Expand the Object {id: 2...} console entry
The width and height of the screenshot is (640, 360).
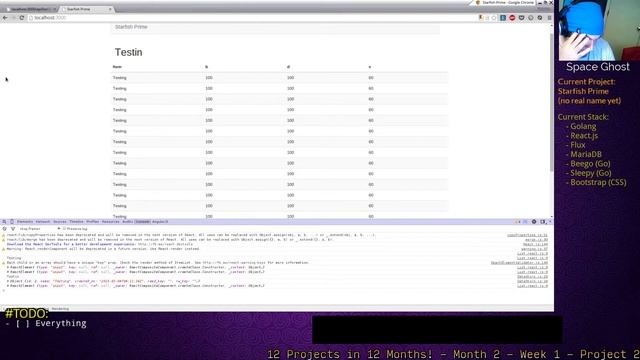coord(8,281)
